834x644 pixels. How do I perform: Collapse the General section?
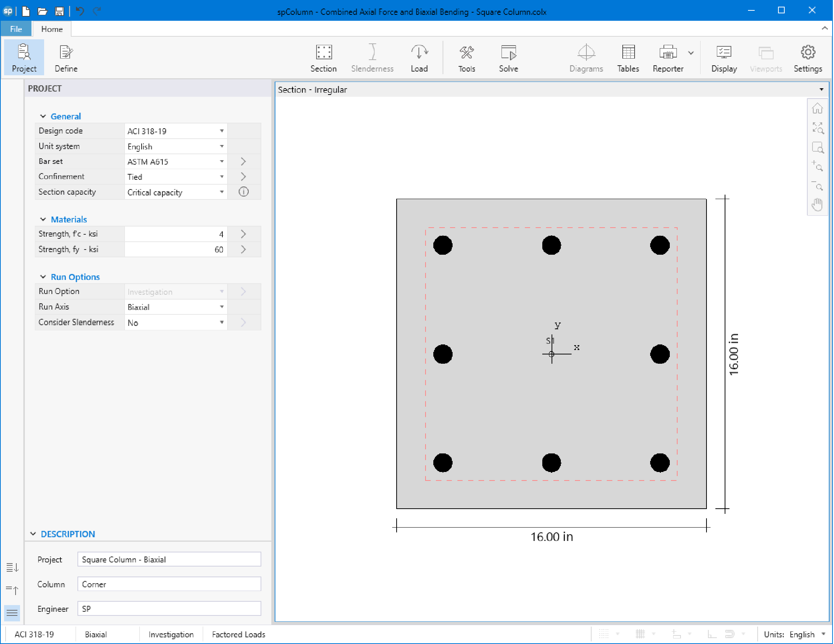pyautogui.click(x=43, y=116)
